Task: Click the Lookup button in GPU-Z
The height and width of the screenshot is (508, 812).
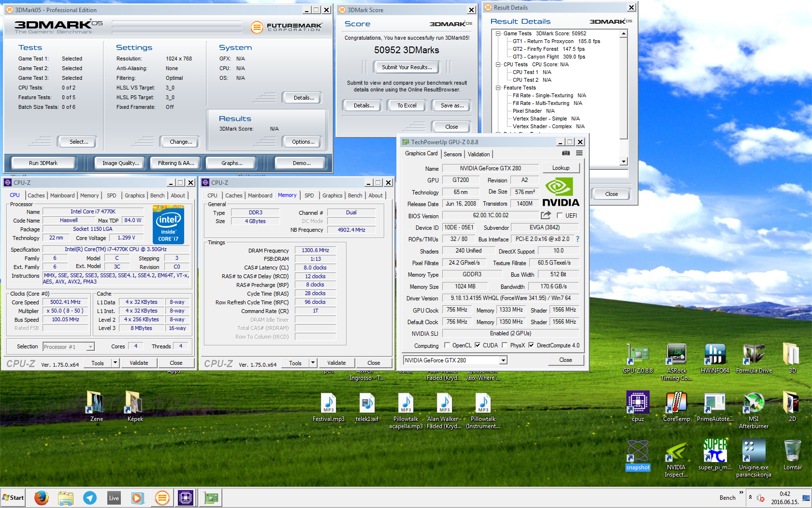Action: click(x=561, y=168)
